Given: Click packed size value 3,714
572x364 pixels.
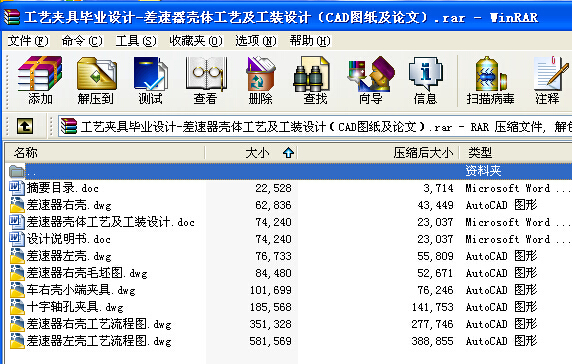Looking at the screenshot, I should click(x=438, y=188).
